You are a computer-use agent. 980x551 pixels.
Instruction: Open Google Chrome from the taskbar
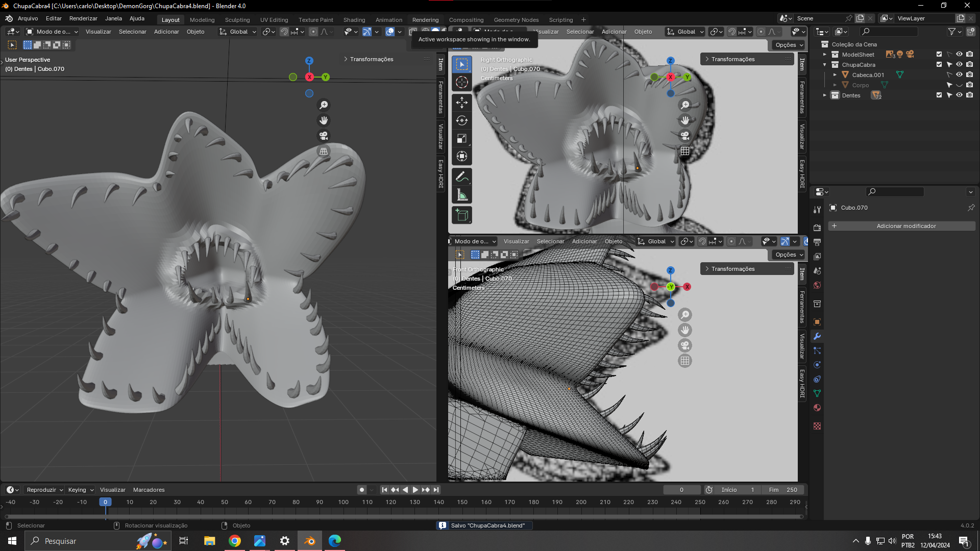(235, 541)
